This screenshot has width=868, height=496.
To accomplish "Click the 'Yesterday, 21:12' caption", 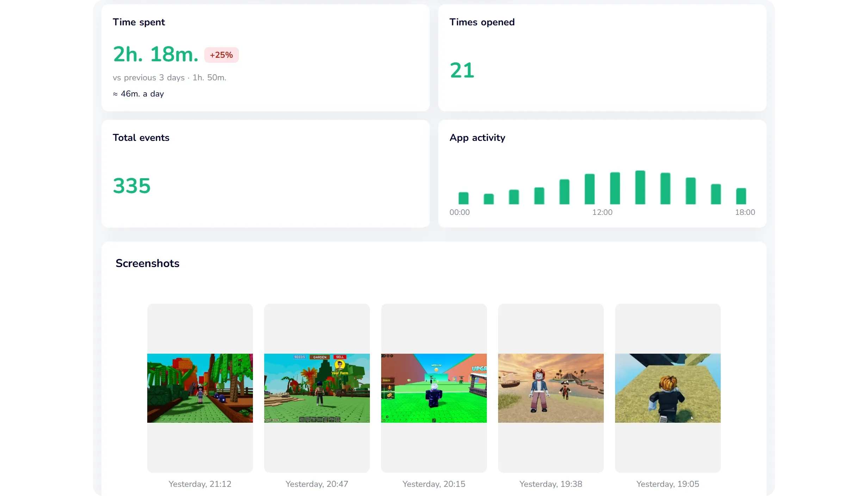I will 200,484.
